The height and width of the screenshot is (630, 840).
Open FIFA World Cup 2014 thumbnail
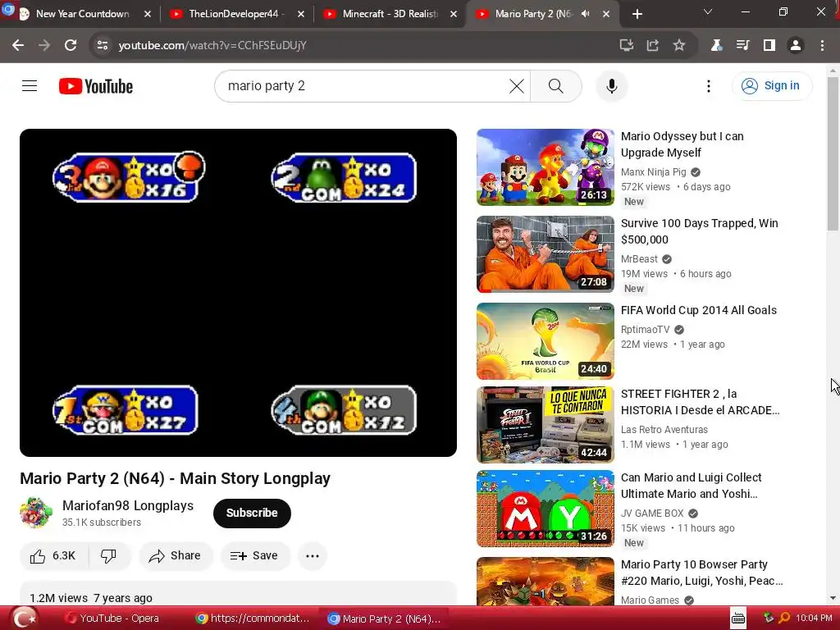tap(546, 341)
